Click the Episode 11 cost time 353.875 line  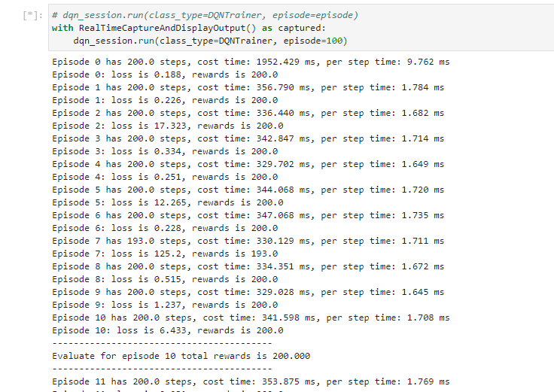point(251,381)
